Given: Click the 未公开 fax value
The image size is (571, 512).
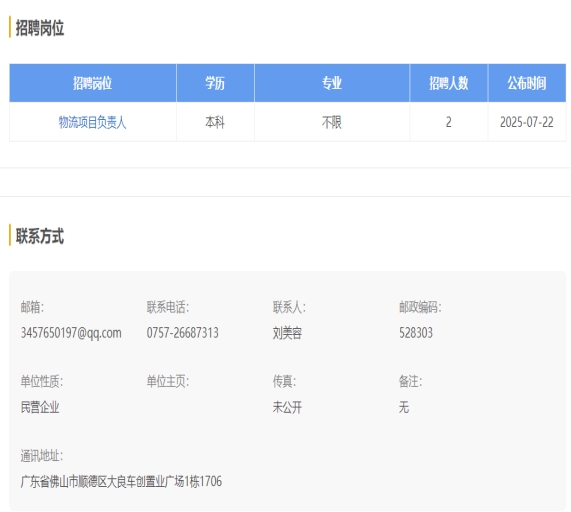Looking at the screenshot, I should [287, 407].
